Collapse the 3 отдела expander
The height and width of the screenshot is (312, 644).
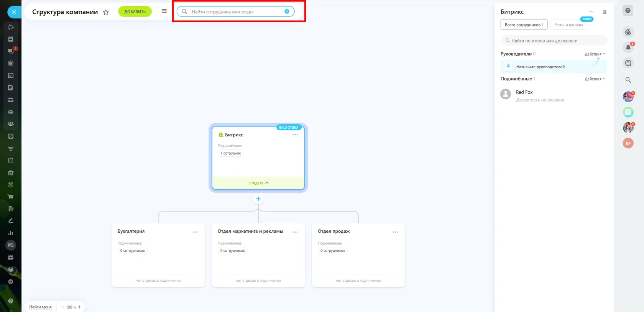click(258, 183)
